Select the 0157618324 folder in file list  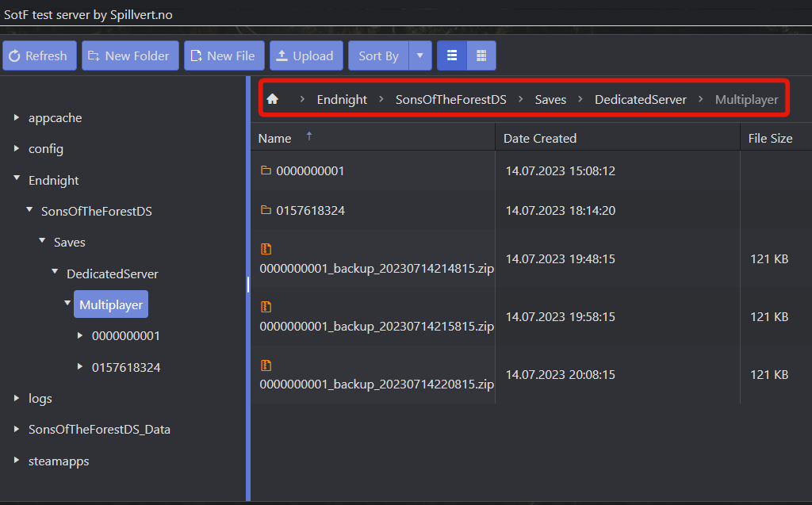(310, 211)
